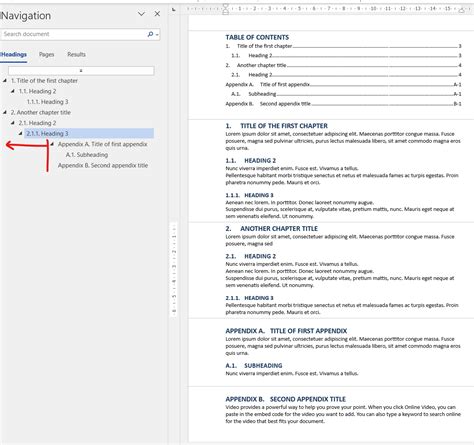
Task: Follow TOC entry 'Another chapter title'
Action: point(343,65)
